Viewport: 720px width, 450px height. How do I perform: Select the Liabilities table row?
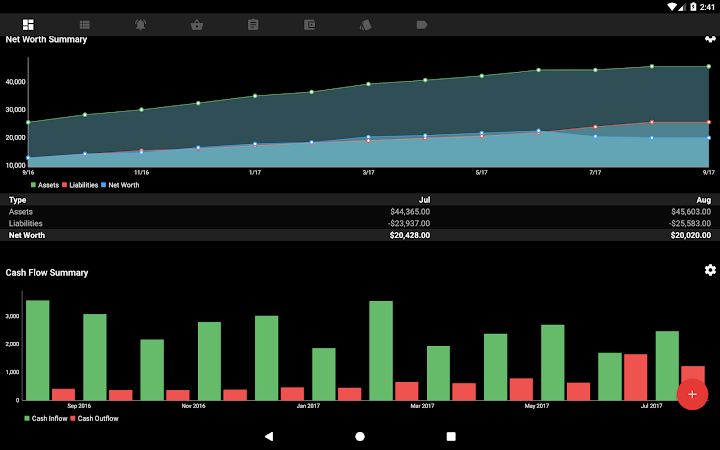point(360,223)
